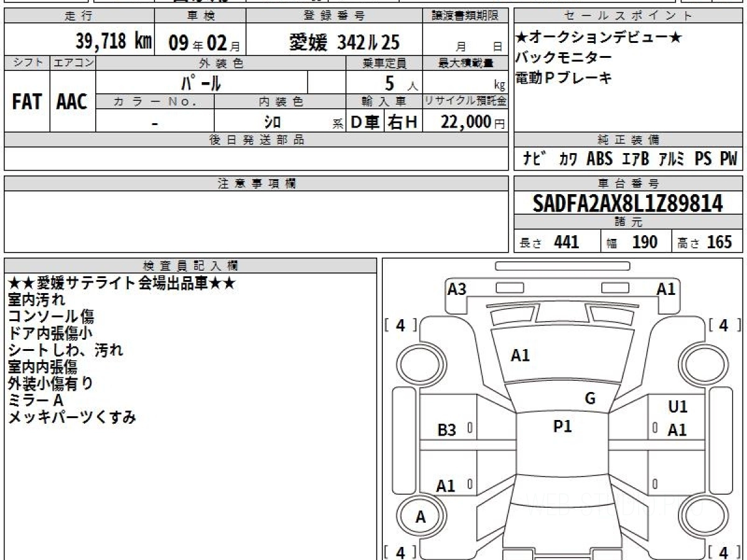Select the AAC air conditioner cell
Screen dimensions: 747x560
[72, 102]
